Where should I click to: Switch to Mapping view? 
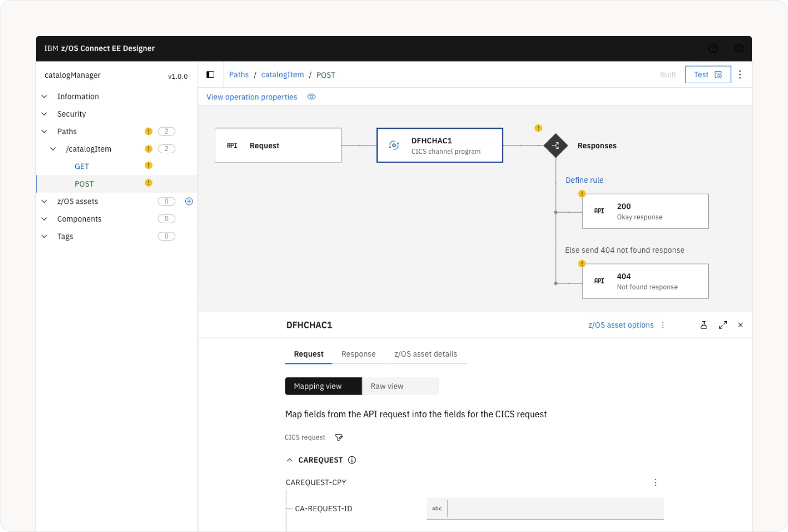tap(324, 386)
